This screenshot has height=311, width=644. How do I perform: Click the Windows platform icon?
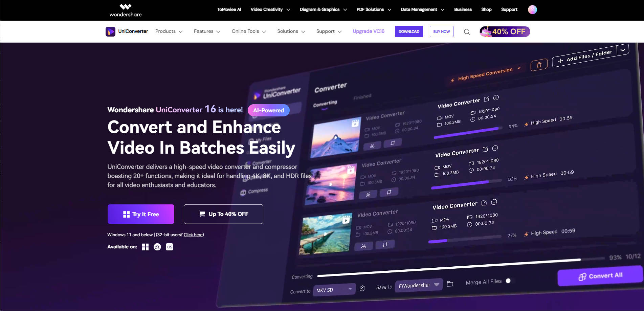145,247
